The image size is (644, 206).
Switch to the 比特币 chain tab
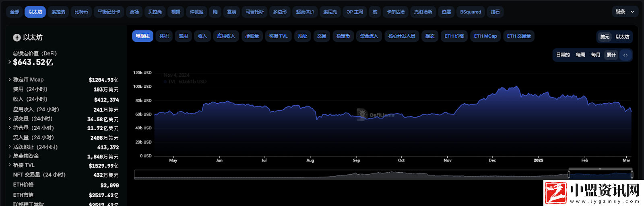tap(81, 12)
